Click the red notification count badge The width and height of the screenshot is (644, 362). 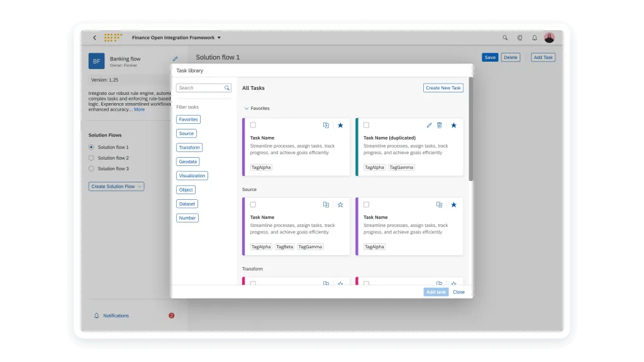171,315
